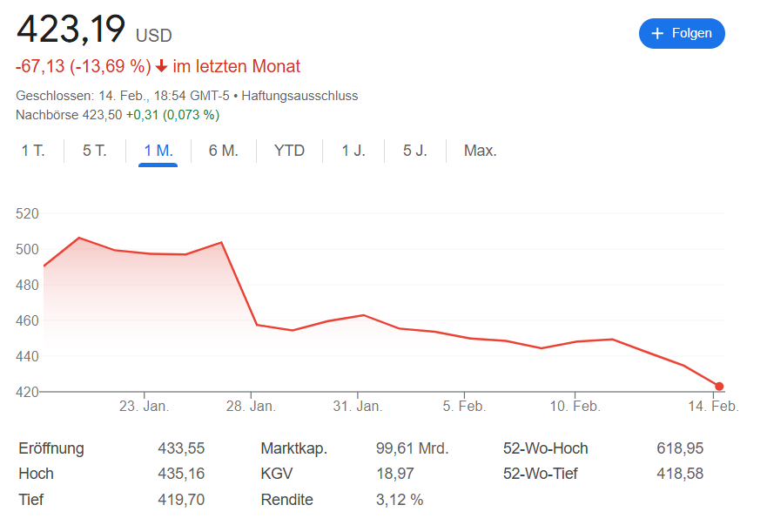
Task: Click the 10. Feb. axis marker
Action: [x=575, y=407]
